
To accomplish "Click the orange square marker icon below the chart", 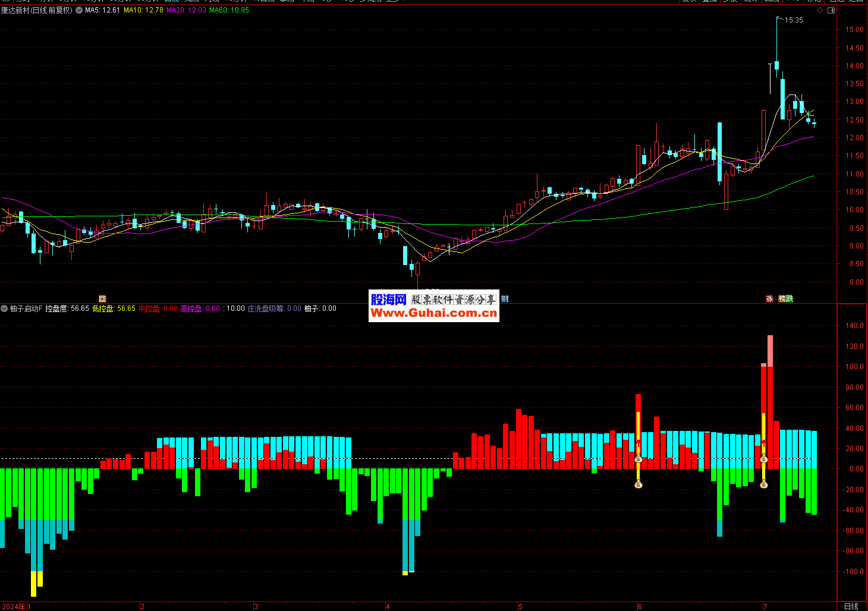I will tap(102, 299).
